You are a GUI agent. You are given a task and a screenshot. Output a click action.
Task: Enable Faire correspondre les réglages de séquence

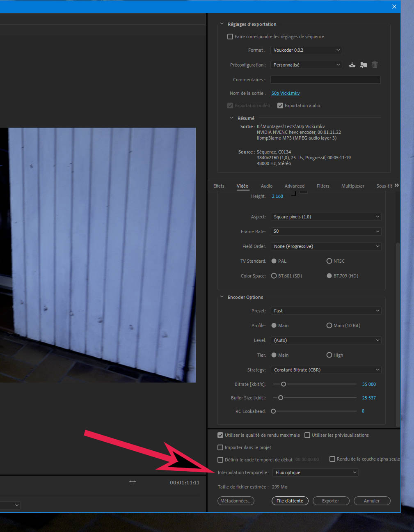(230, 37)
